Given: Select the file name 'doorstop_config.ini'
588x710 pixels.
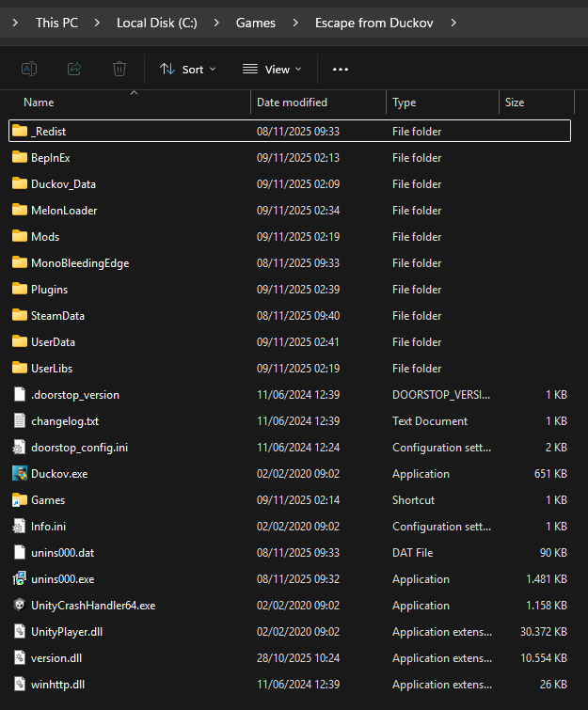Looking at the screenshot, I should pos(79,448).
